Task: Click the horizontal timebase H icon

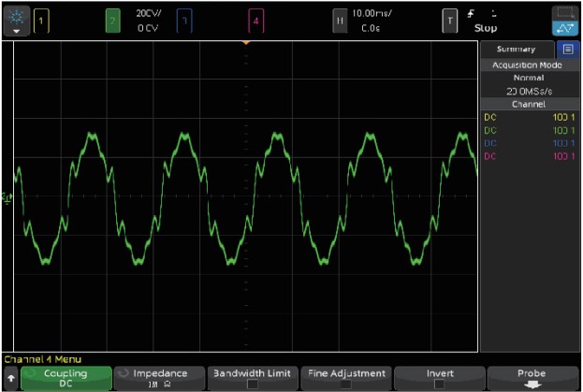Action: coord(340,21)
